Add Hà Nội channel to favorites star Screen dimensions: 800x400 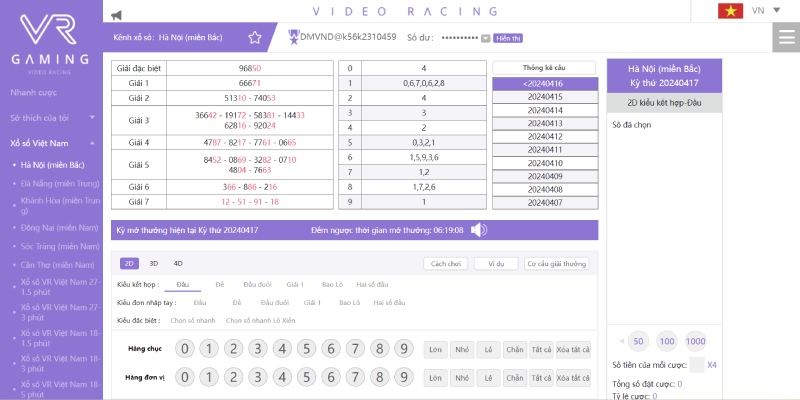tap(255, 38)
